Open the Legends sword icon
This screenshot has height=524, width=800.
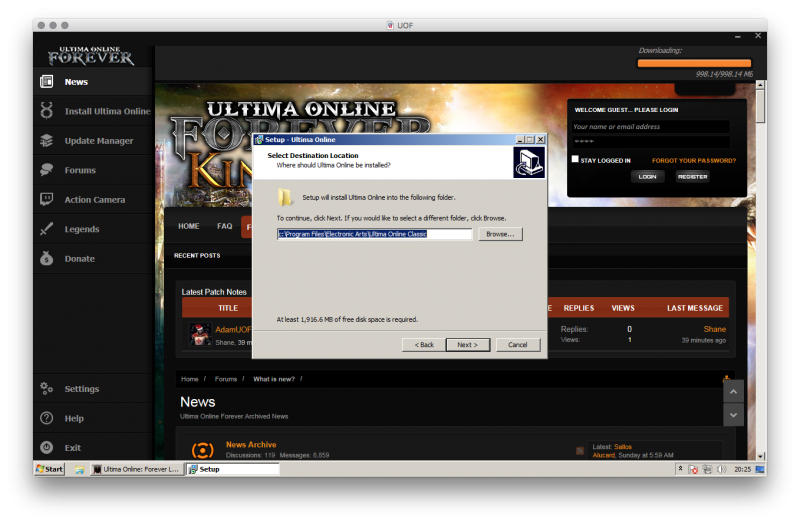[46, 229]
